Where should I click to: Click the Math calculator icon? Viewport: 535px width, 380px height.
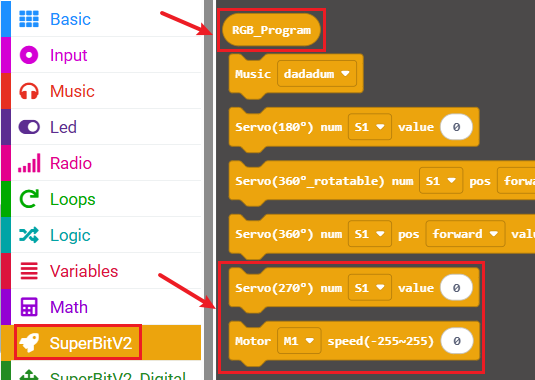pos(29,307)
